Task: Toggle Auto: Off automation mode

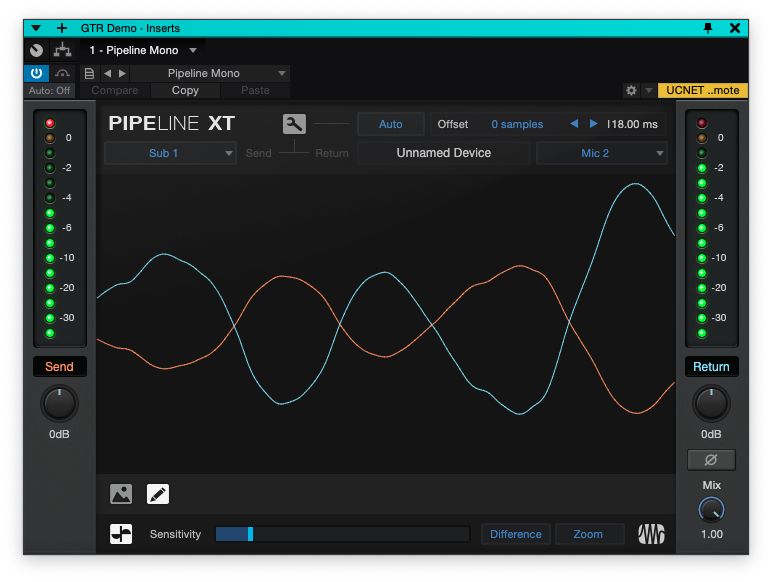Action: click(x=49, y=91)
